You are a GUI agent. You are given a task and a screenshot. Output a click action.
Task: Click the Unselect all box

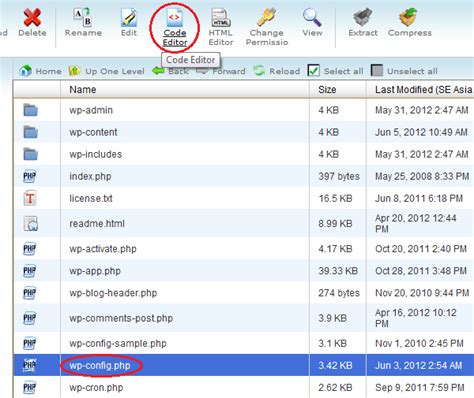[377, 71]
